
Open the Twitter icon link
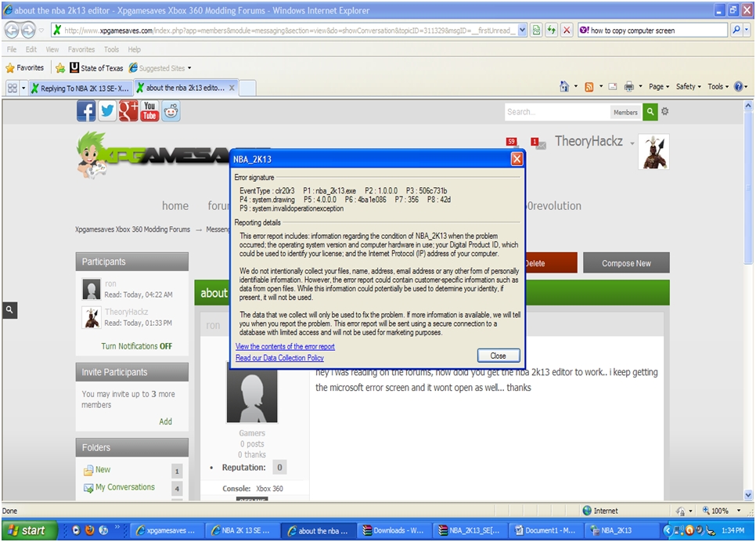pos(107,112)
